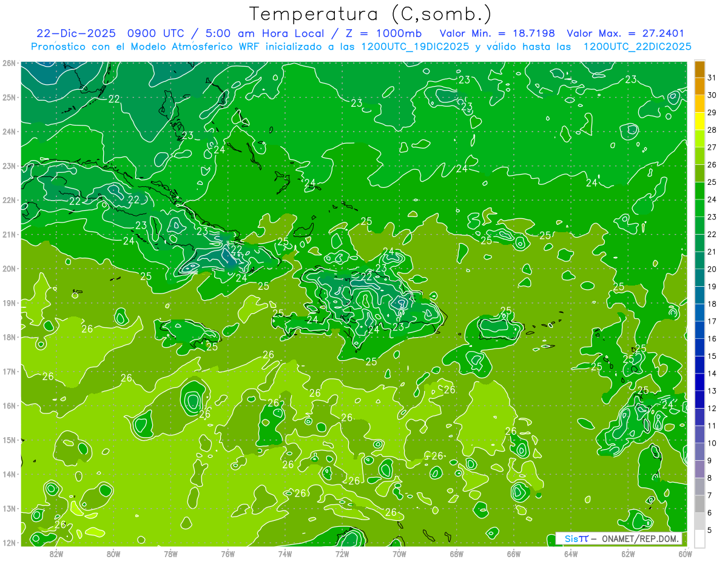Click the 24N latitude axis label
Image resolution: width=728 pixels, height=562 pixels.
(x=8, y=132)
